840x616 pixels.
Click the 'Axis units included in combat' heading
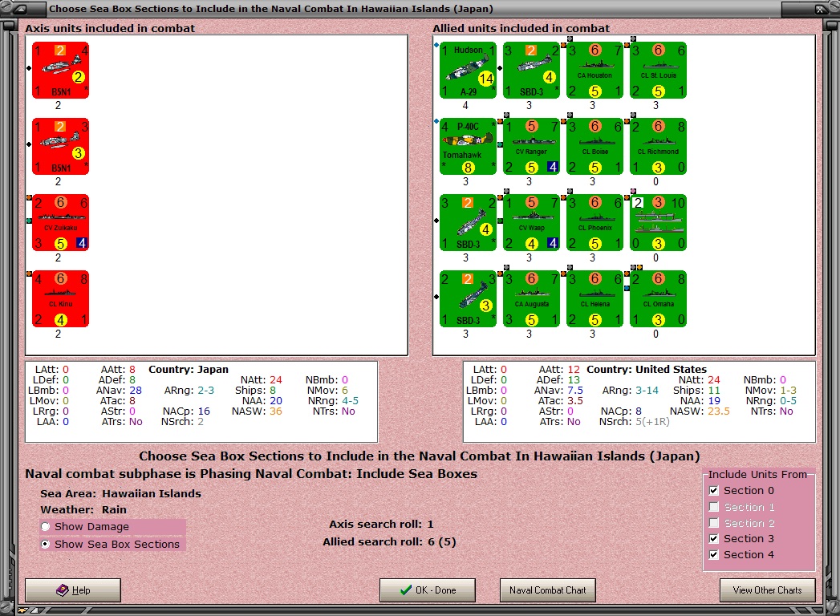110,28
